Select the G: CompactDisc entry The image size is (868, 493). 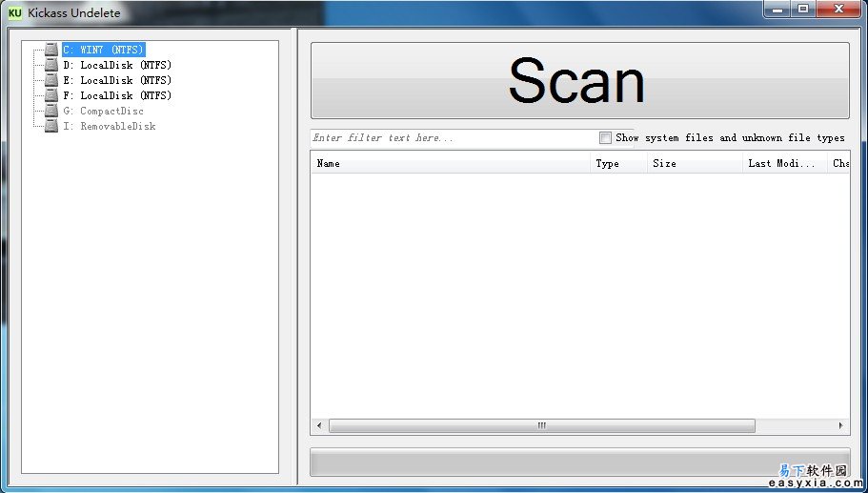104,111
